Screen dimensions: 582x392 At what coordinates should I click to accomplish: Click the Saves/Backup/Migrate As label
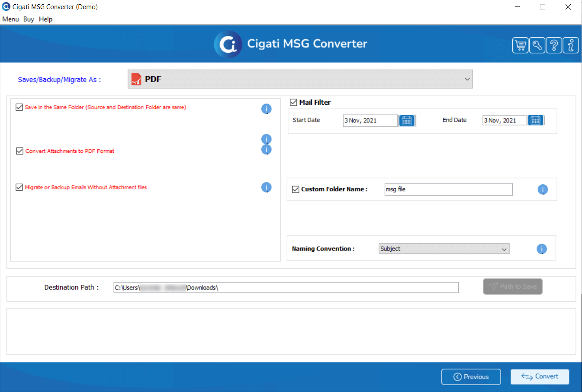[59, 80]
